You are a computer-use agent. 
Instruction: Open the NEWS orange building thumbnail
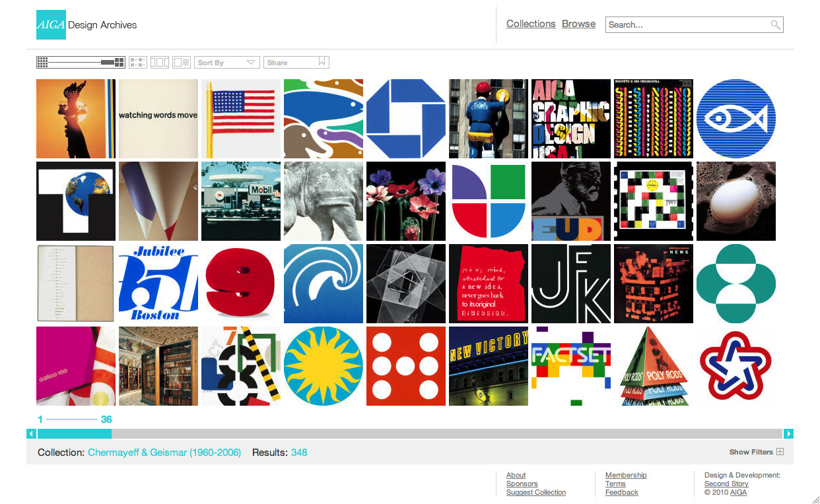click(x=654, y=284)
